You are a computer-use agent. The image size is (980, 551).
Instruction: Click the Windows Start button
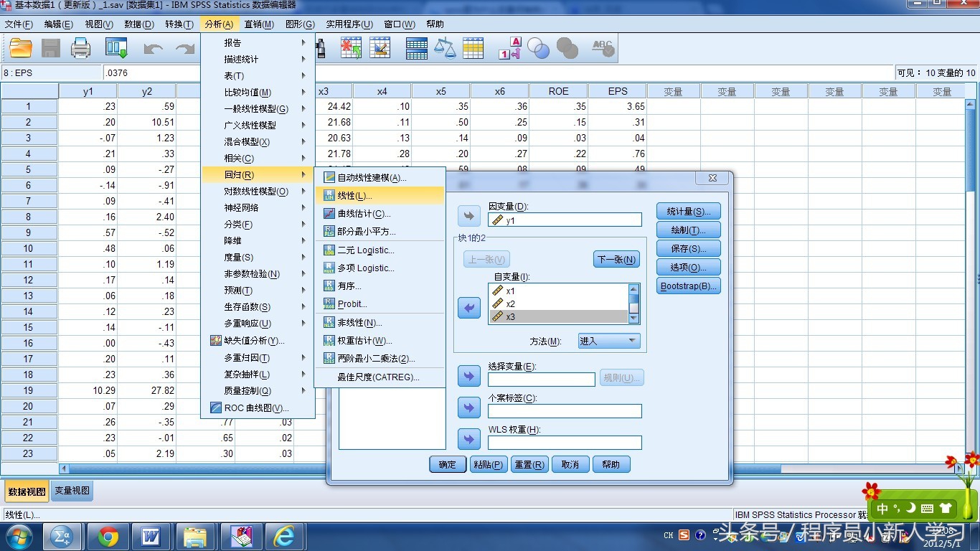click(18, 536)
